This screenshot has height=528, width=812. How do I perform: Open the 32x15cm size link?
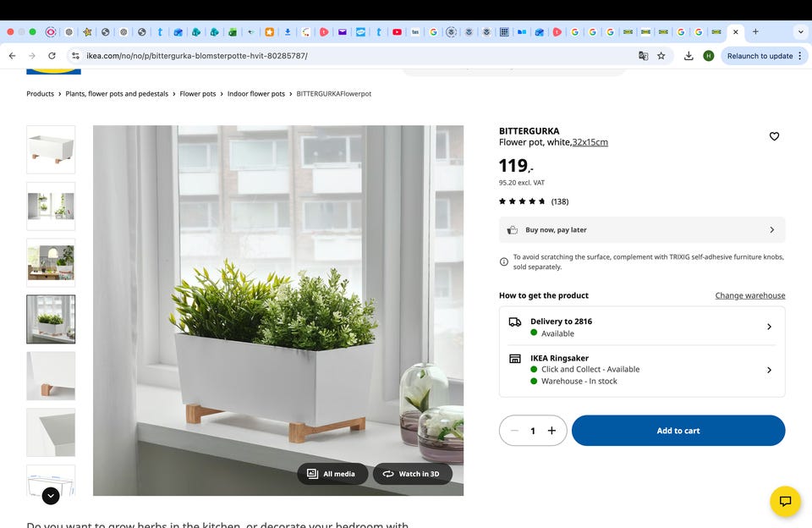590,142
